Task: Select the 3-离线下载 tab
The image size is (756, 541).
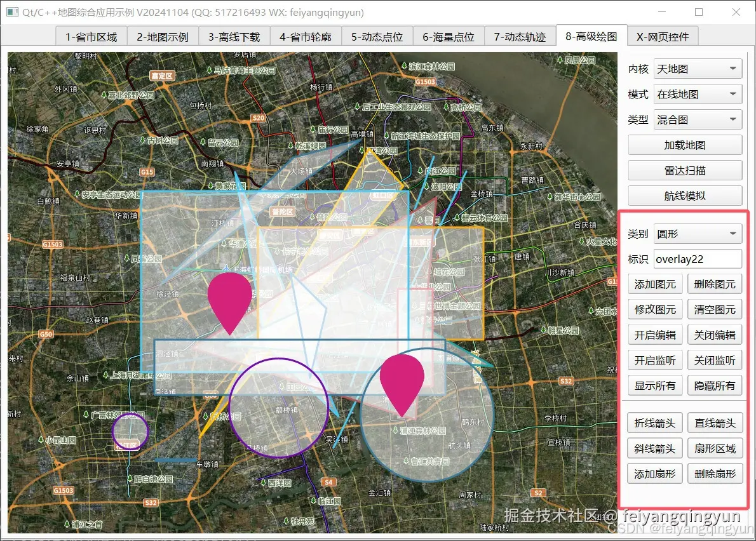Action: [x=234, y=37]
